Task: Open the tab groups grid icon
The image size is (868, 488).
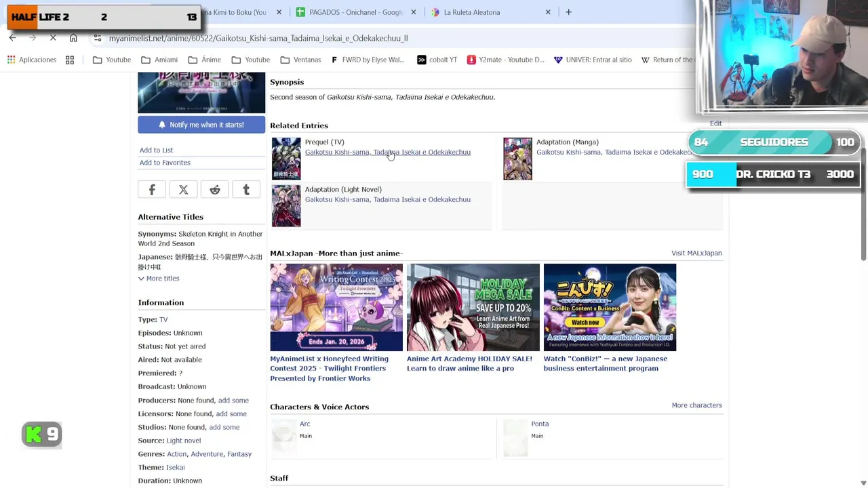Action: pyautogui.click(x=70, y=60)
